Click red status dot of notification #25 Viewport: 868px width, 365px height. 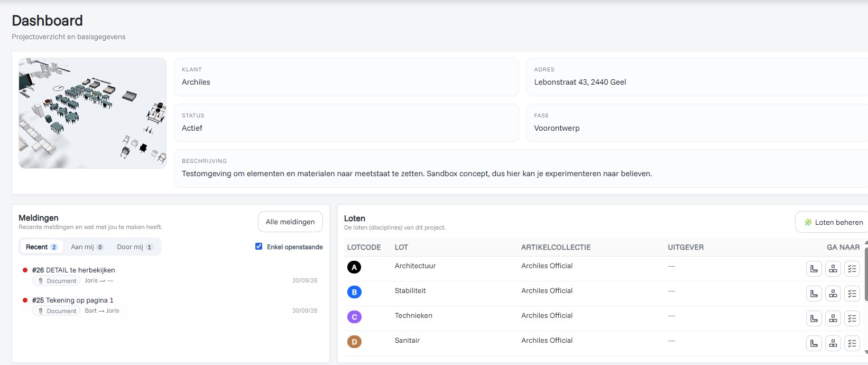coord(25,300)
